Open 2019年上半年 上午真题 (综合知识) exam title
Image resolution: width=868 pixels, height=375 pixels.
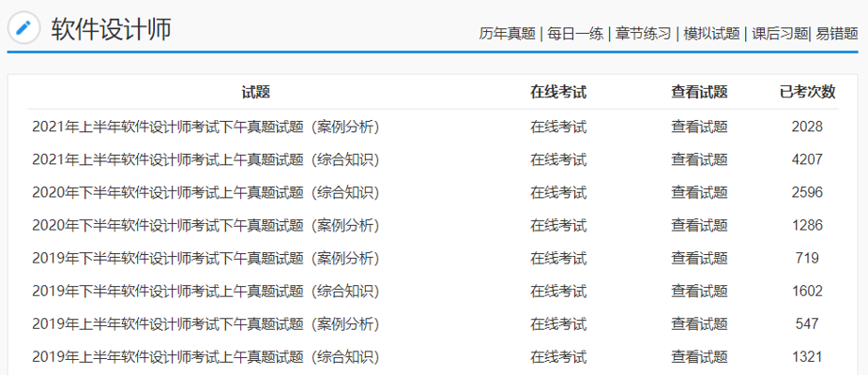[x=206, y=357]
